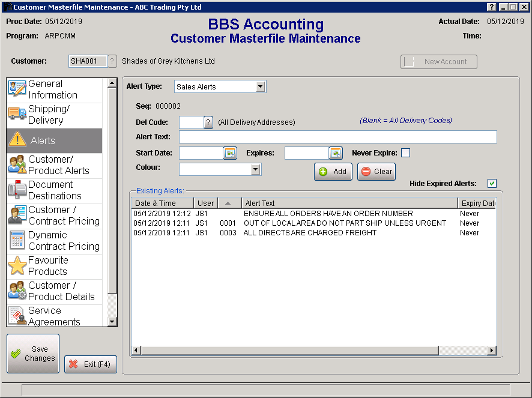Open the Start Date calendar picker
This screenshot has height=398, width=532.
(230, 153)
